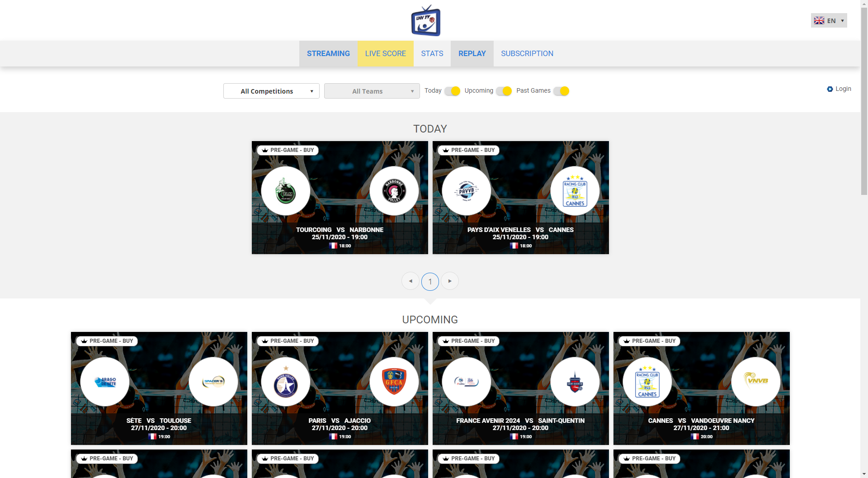Click CANNES VS VANDOEUVRE NANCY match title
The image size is (868, 478).
point(701,421)
